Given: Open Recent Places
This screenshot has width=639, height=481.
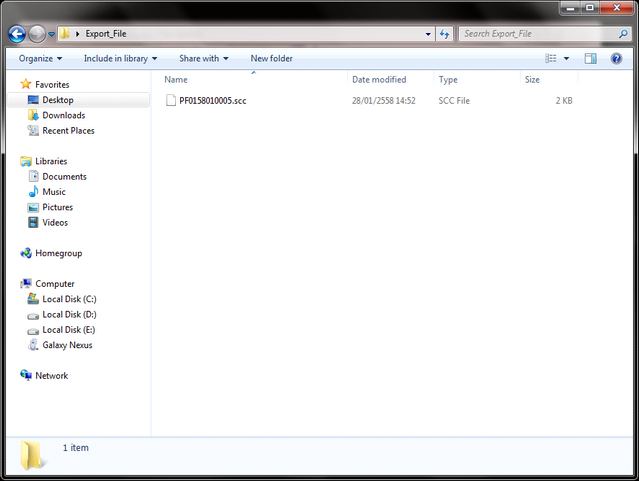Looking at the screenshot, I should point(68,130).
